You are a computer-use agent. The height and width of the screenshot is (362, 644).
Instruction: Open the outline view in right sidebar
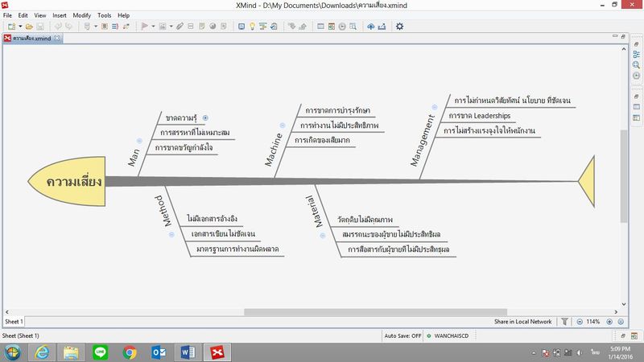(x=636, y=54)
